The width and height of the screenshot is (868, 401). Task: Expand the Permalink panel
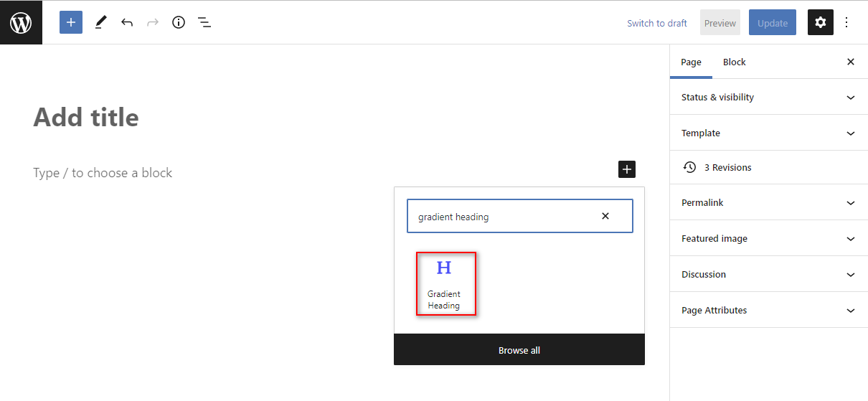pyautogui.click(x=769, y=202)
